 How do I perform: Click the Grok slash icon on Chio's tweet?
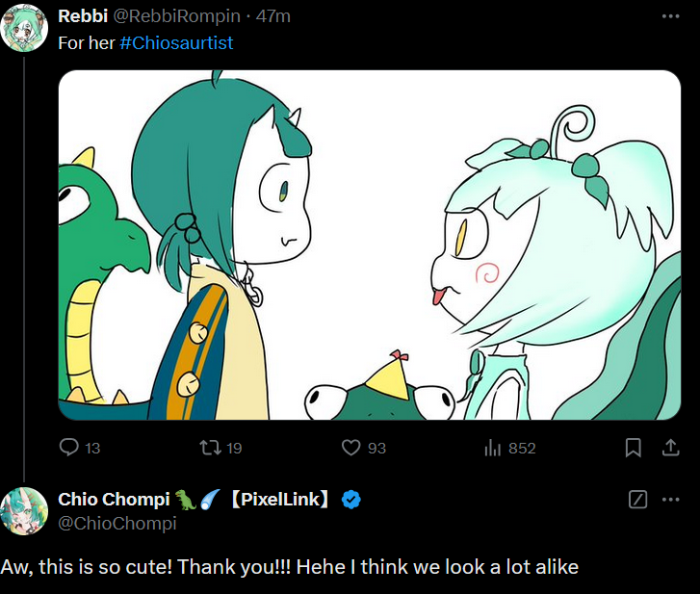637,500
